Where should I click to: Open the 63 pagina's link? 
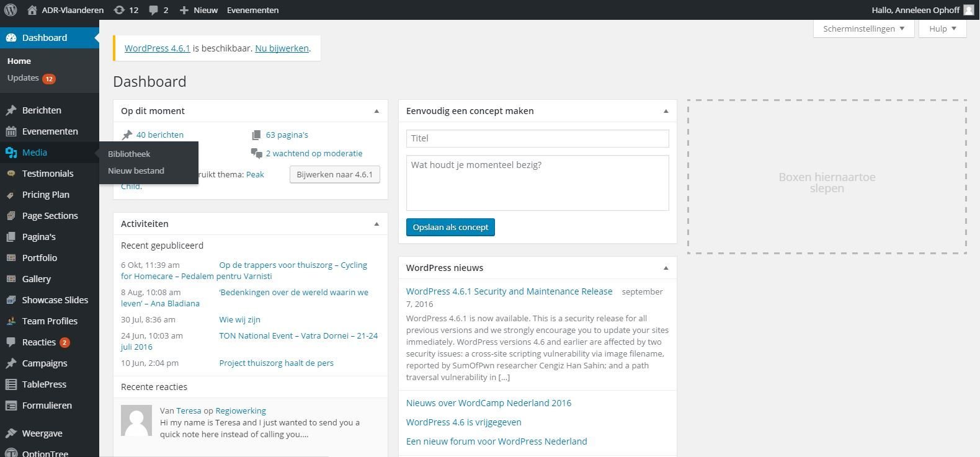[287, 135]
